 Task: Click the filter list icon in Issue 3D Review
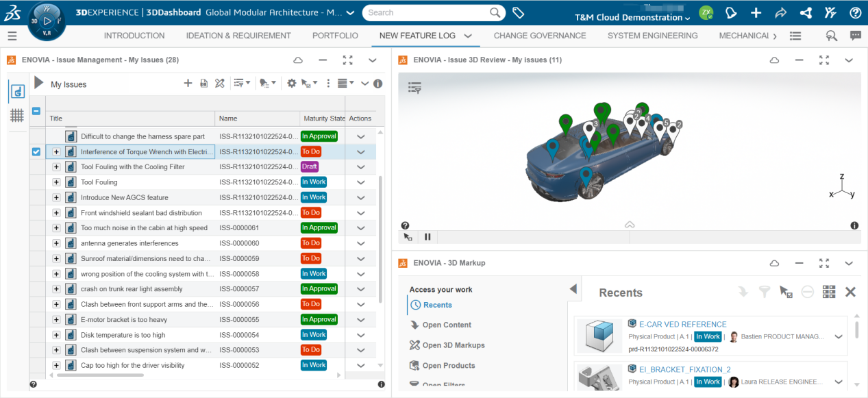coord(414,87)
